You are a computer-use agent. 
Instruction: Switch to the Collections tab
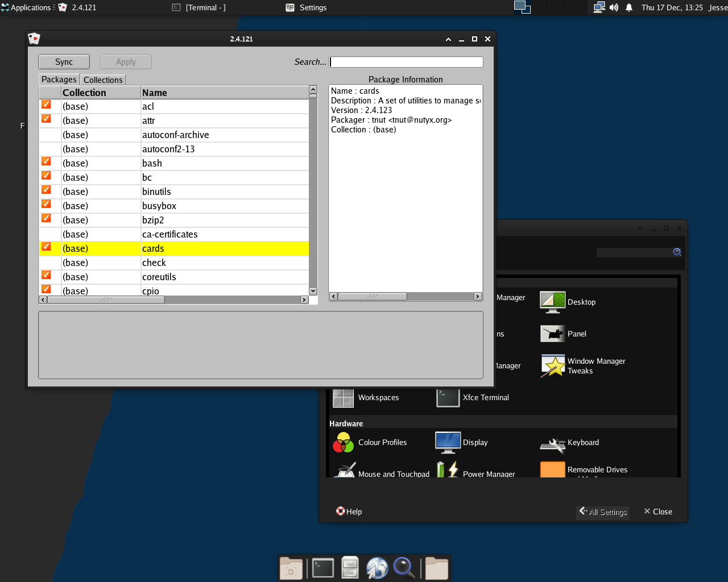coord(103,80)
